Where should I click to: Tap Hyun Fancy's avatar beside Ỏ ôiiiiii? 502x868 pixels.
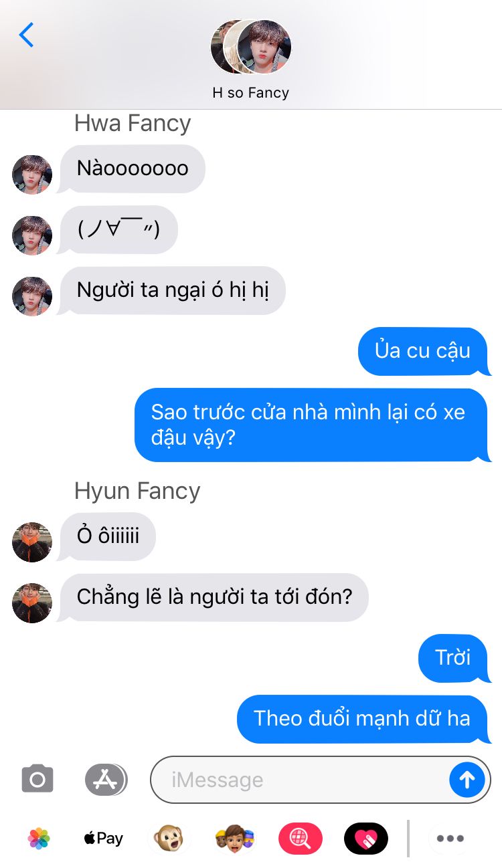[x=32, y=542]
